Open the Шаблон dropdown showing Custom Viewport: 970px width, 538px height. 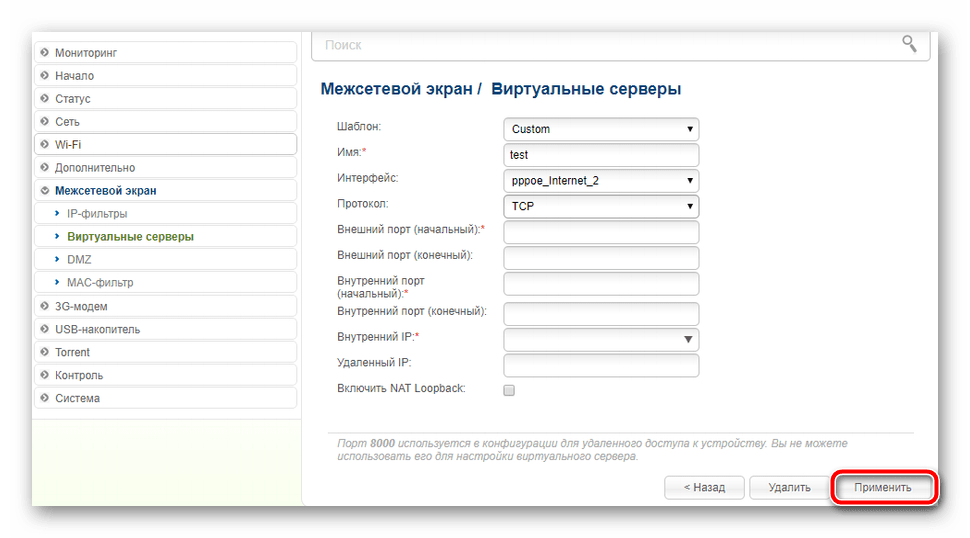tap(601, 129)
